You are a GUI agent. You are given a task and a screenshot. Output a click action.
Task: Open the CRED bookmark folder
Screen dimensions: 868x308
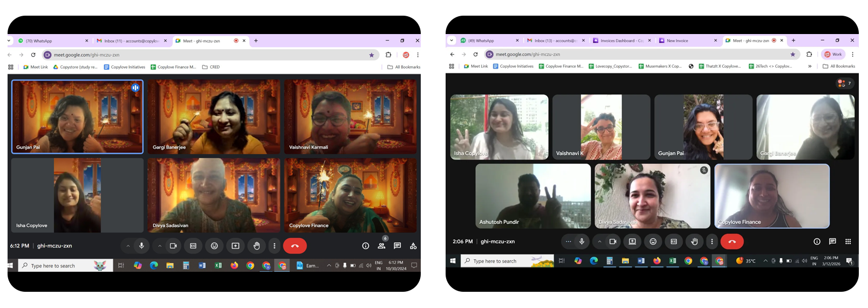point(211,67)
